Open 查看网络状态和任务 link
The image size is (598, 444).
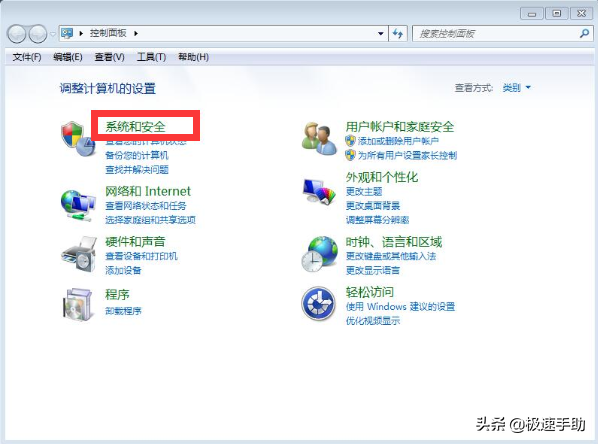point(146,206)
